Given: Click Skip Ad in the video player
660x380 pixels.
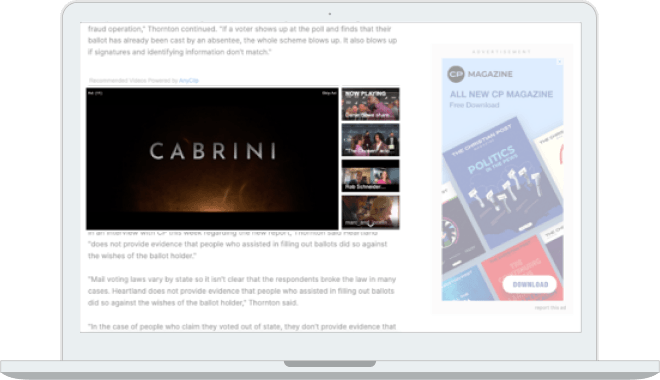Looking at the screenshot, I should click(x=329, y=93).
